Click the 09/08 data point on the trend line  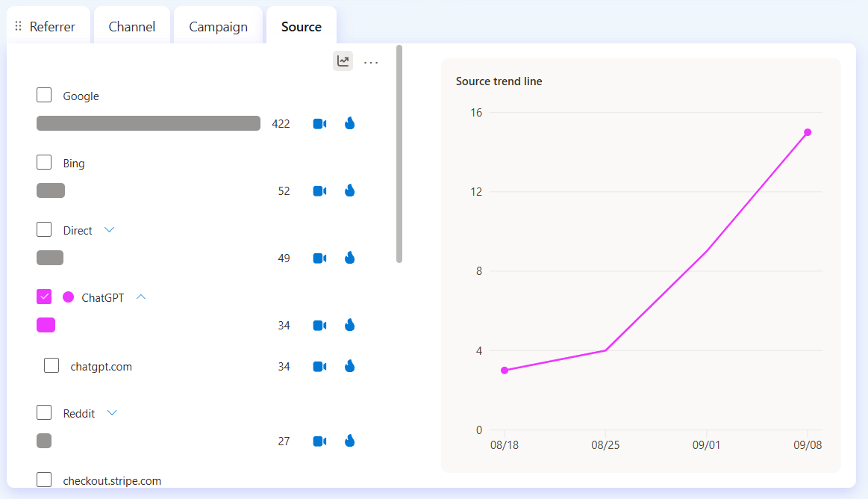(807, 132)
